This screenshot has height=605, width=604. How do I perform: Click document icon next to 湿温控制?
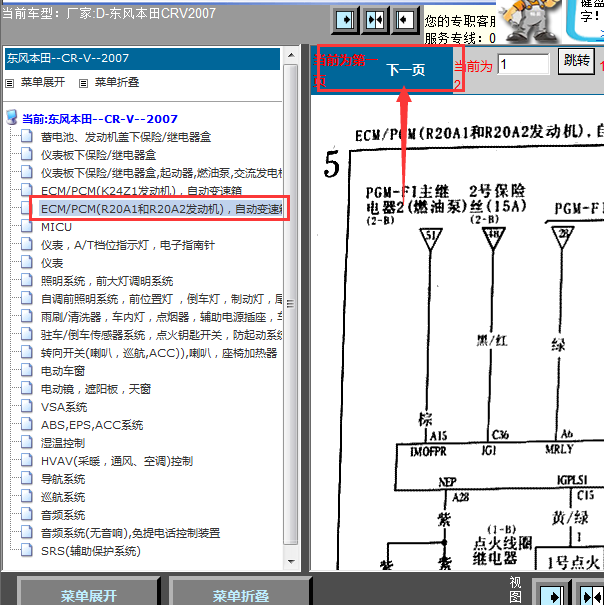coord(27,442)
